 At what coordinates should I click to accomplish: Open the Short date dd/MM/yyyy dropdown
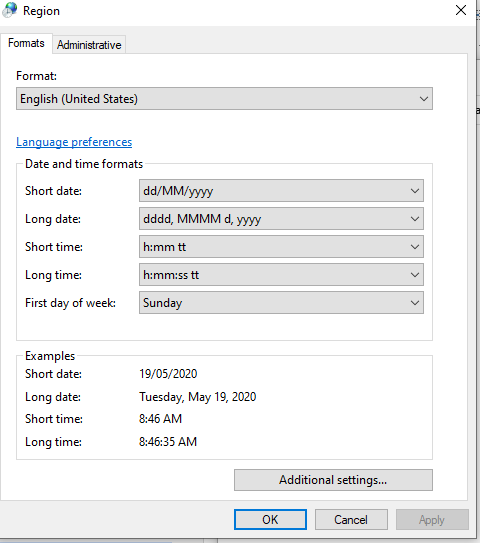tap(281, 191)
